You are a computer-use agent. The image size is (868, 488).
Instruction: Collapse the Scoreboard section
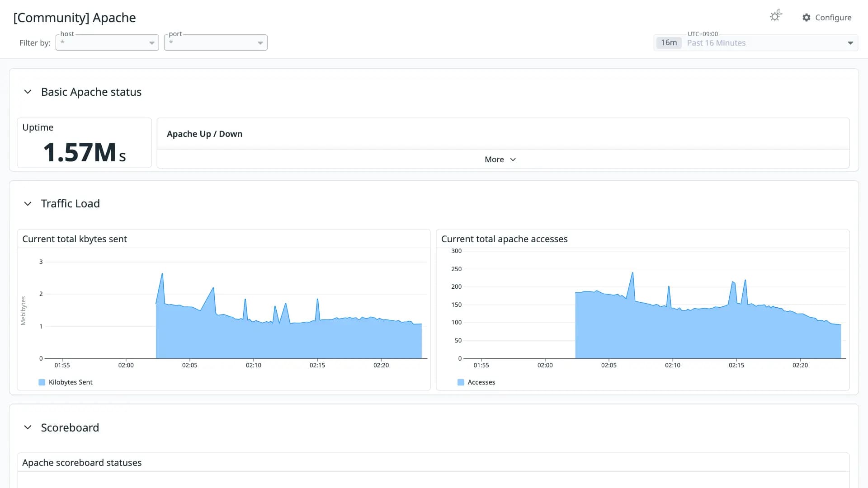28,427
